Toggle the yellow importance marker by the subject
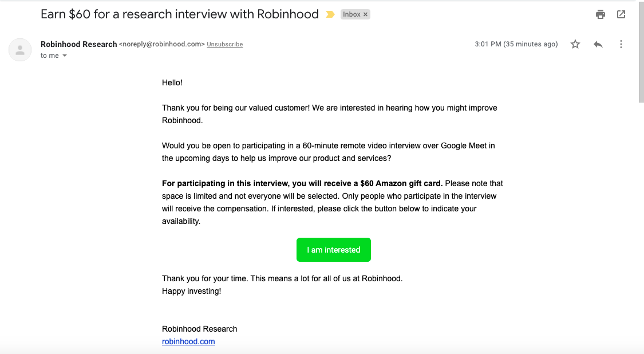 coord(330,14)
